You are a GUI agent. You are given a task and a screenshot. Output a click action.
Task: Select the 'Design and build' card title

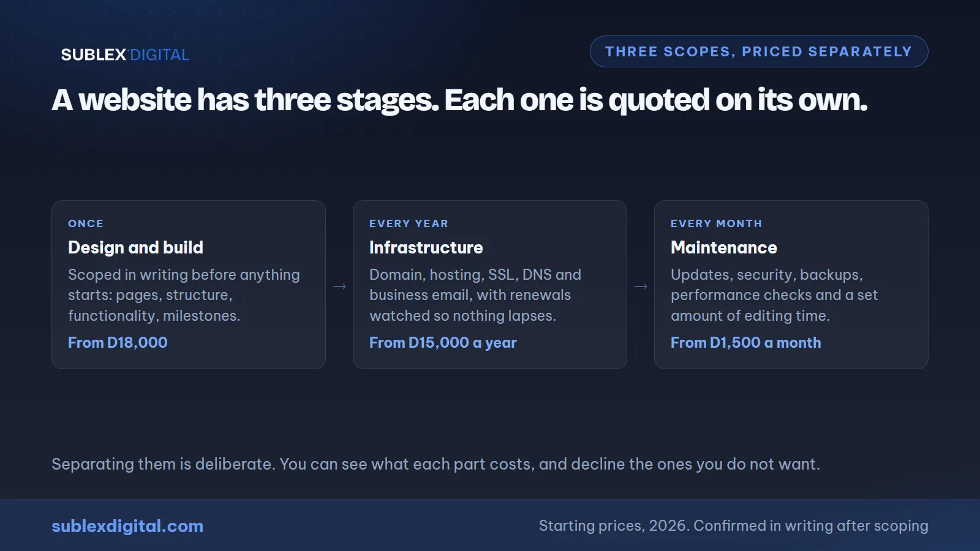pyautogui.click(x=135, y=247)
